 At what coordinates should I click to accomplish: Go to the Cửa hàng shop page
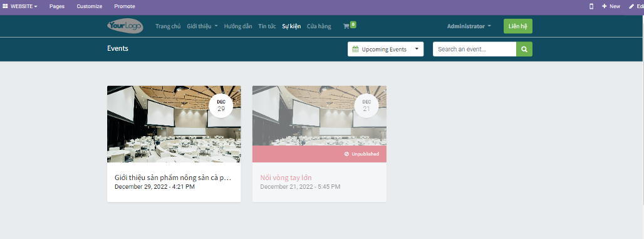[319, 26]
